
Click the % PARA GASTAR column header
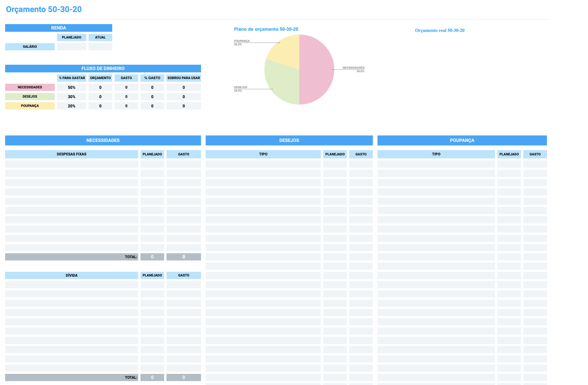pyautogui.click(x=71, y=78)
